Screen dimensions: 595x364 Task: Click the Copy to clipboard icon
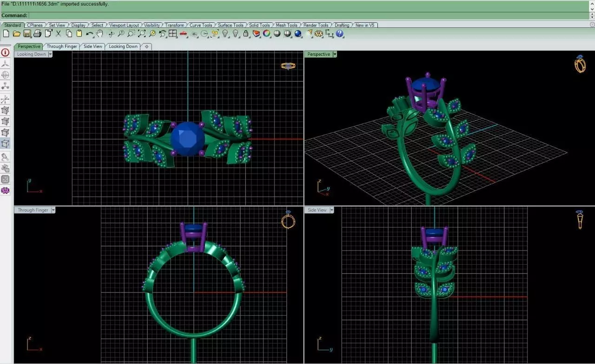69,33
